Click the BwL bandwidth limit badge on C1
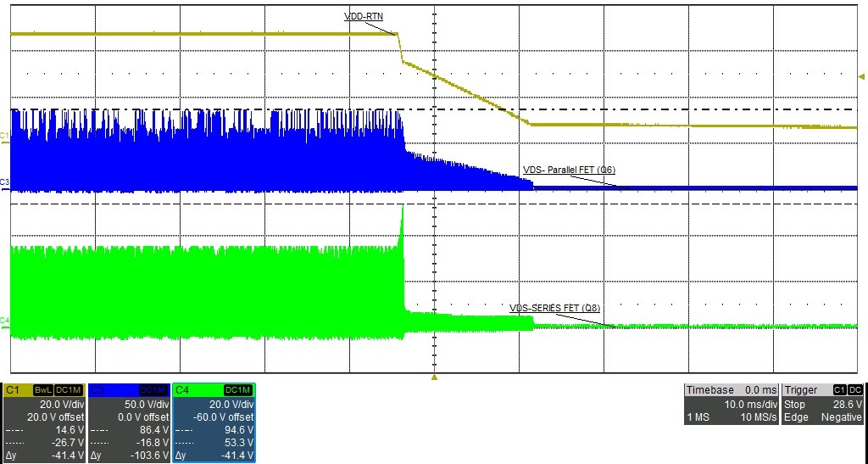The image size is (868, 464). (43, 390)
